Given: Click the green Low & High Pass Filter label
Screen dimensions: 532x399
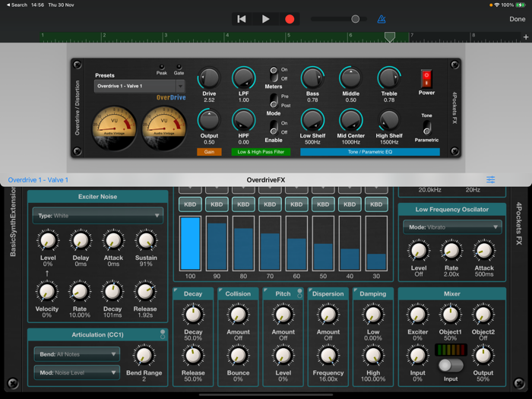Looking at the screenshot, I should pyautogui.click(x=261, y=152).
